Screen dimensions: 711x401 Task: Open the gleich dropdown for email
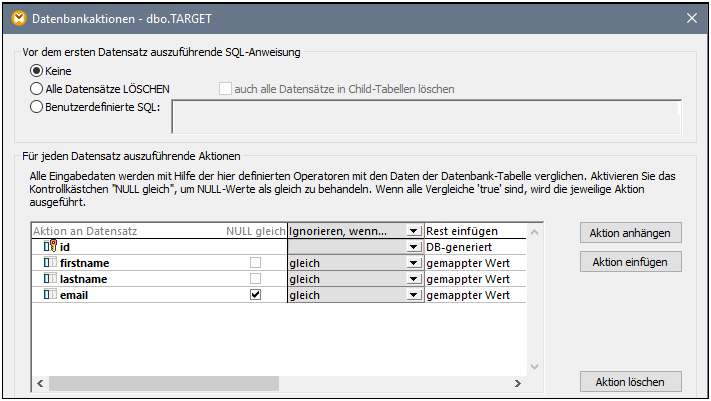click(x=413, y=295)
